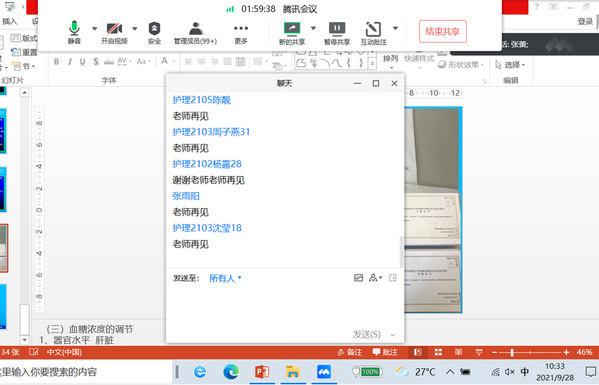The width and height of the screenshot is (599, 385).
Task: Open the 更多 three-dots menu
Action: tap(241, 32)
